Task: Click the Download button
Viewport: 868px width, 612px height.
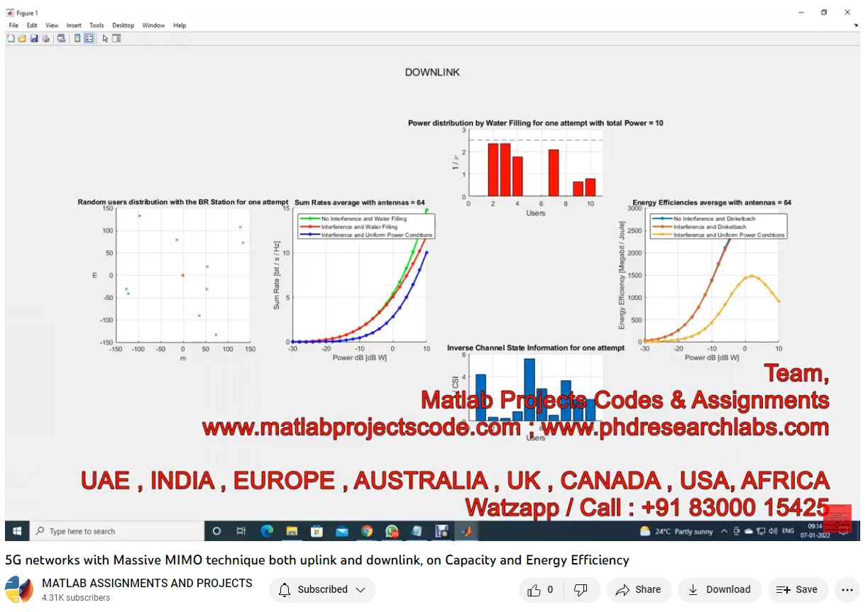Action: [720, 589]
